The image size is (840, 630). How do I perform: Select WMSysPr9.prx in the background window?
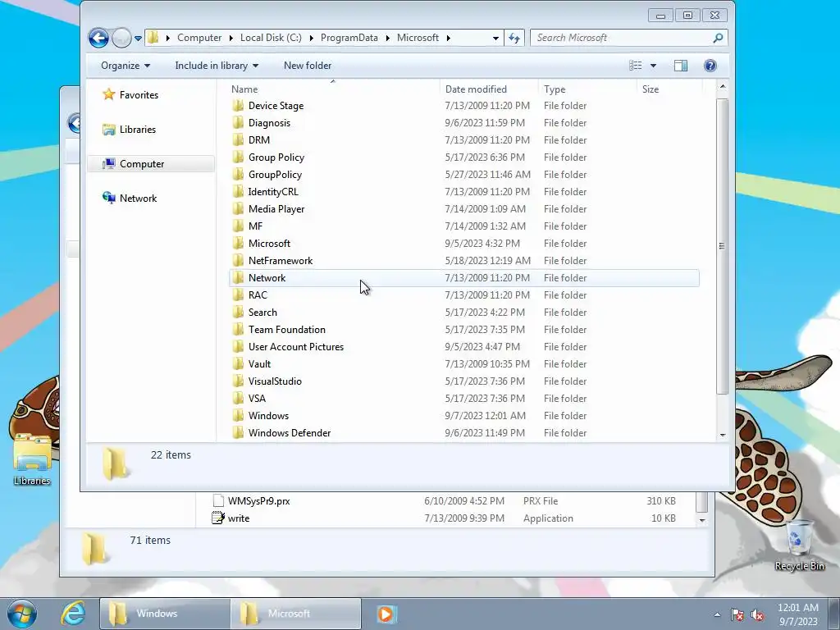pyautogui.click(x=258, y=501)
